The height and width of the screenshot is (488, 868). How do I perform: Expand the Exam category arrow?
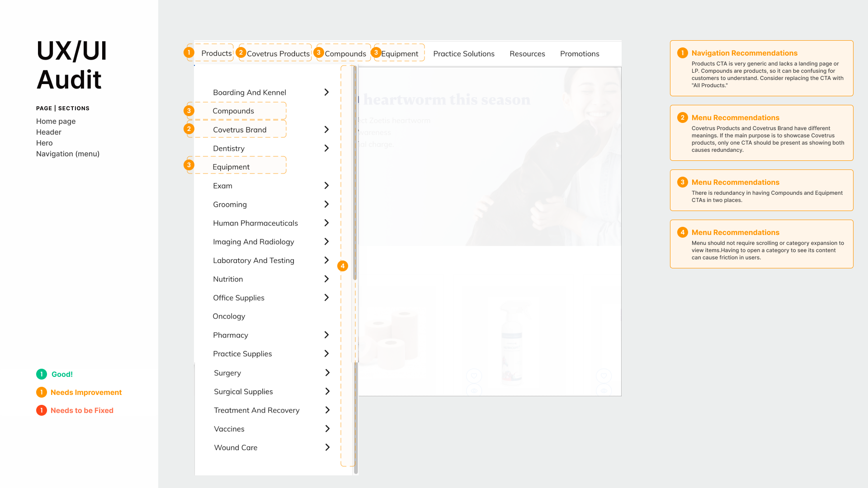click(326, 186)
